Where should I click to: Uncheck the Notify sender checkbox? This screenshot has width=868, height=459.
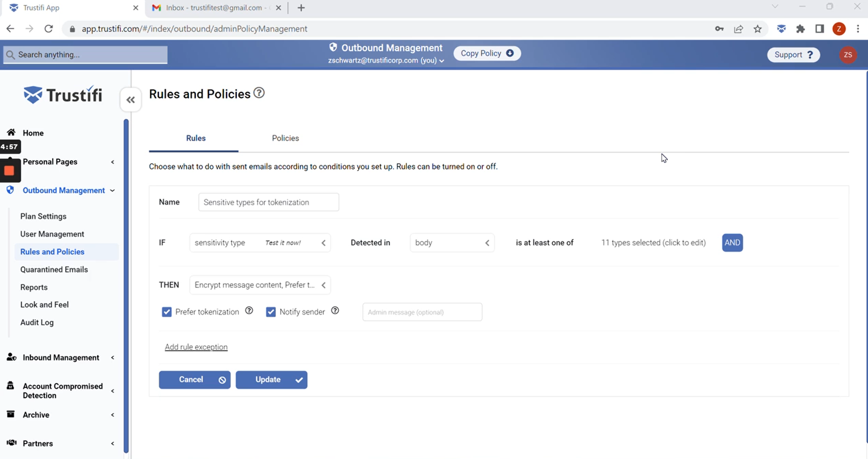[x=271, y=312]
